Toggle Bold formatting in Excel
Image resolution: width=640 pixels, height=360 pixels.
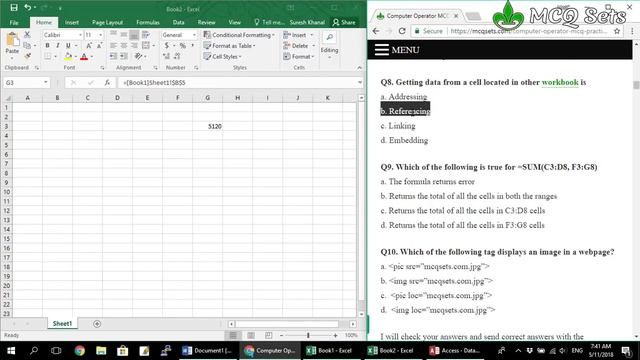[x=47, y=45]
